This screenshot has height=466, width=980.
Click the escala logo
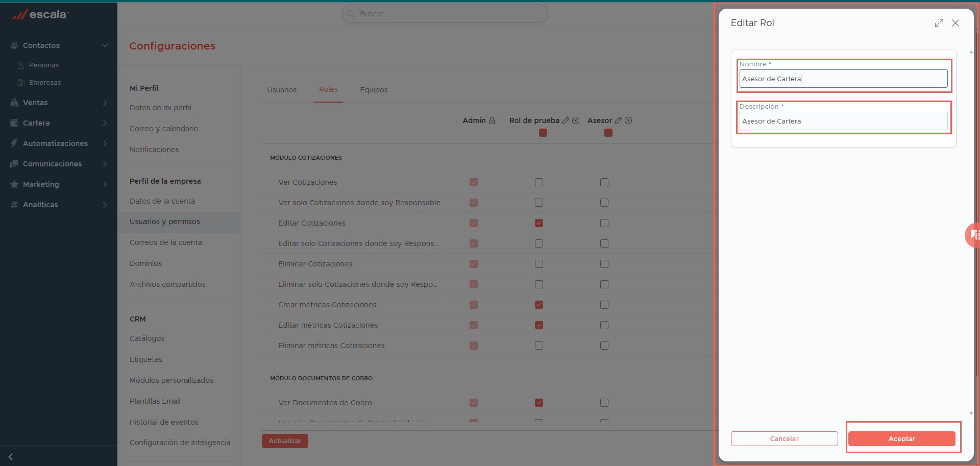coord(41,14)
